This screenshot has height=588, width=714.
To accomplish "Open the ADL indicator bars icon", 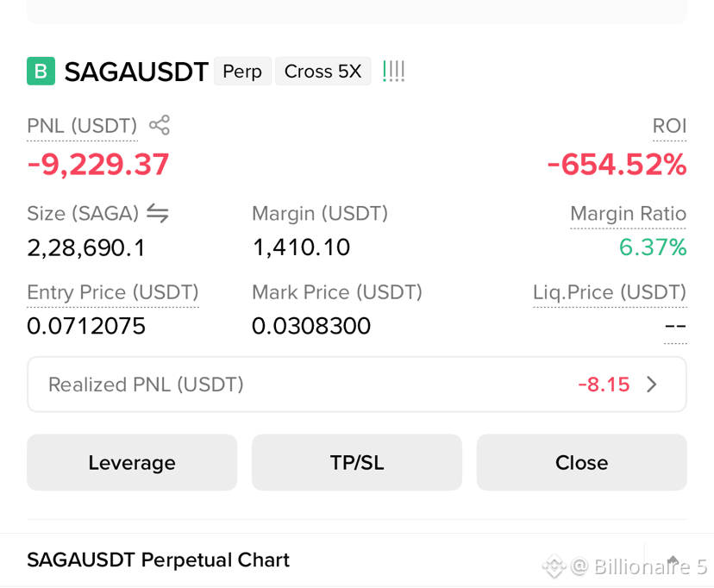I will click(x=393, y=71).
